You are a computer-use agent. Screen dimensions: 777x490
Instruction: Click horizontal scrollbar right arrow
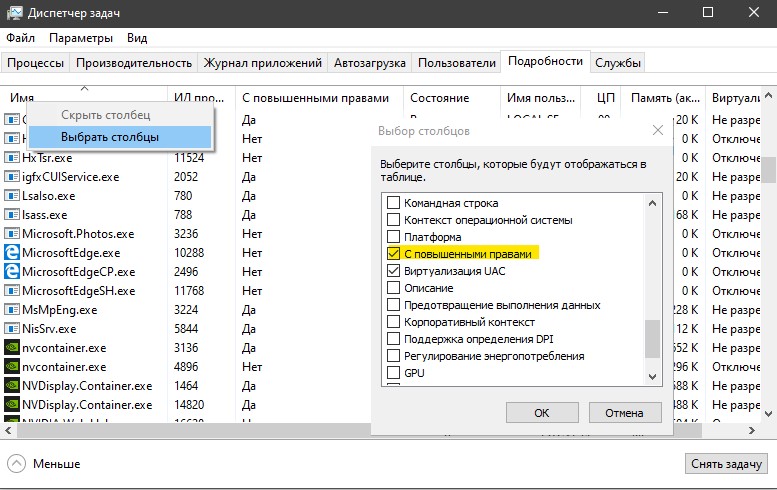click(752, 431)
